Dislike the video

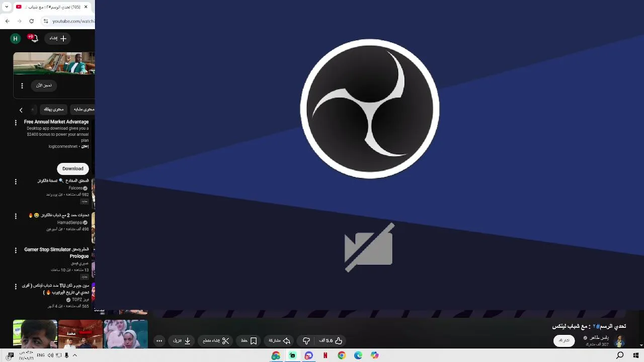[306, 341]
